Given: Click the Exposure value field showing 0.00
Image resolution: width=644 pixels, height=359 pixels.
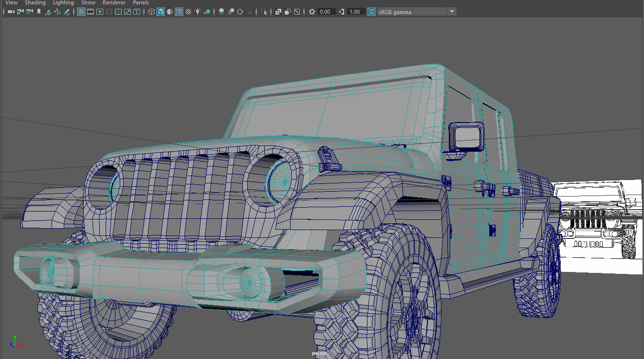Looking at the screenshot, I should (x=327, y=12).
